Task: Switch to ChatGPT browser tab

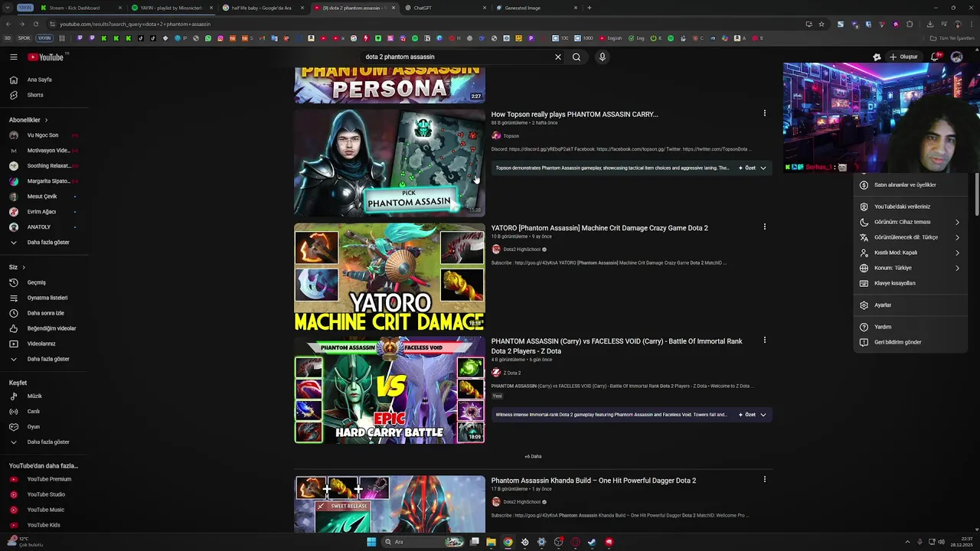Action: pyautogui.click(x=444, y=8)
